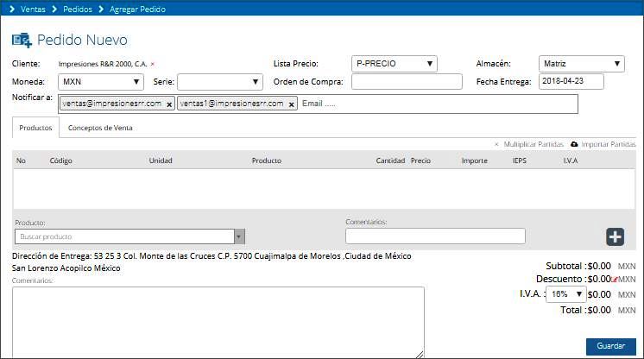Remove client Impresiones R&R 2000, C.A.
Viewport: 644px width, 359px height.
[x=153, y=64]
